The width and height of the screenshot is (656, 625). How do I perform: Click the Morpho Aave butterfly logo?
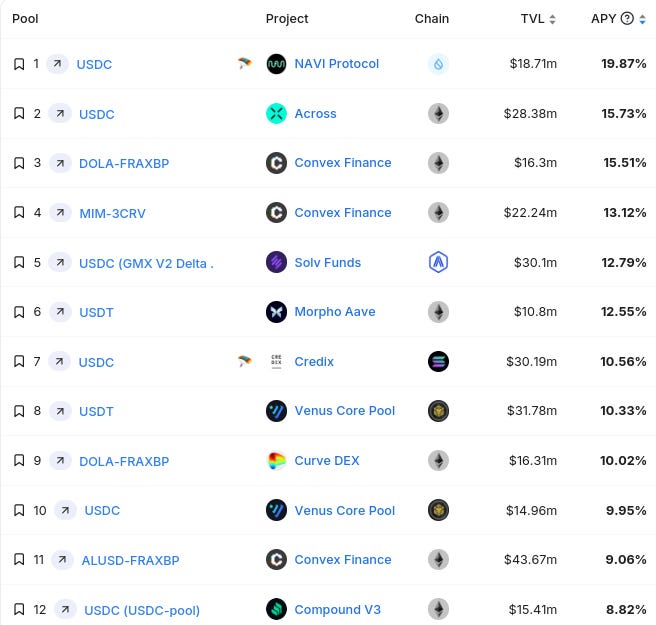point(276,312)
